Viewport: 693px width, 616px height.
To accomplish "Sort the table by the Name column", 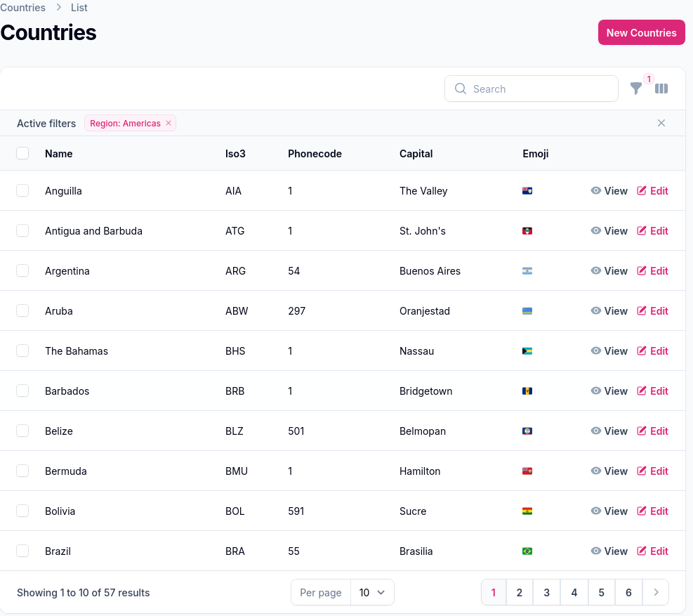I will (x=59, y=153).
